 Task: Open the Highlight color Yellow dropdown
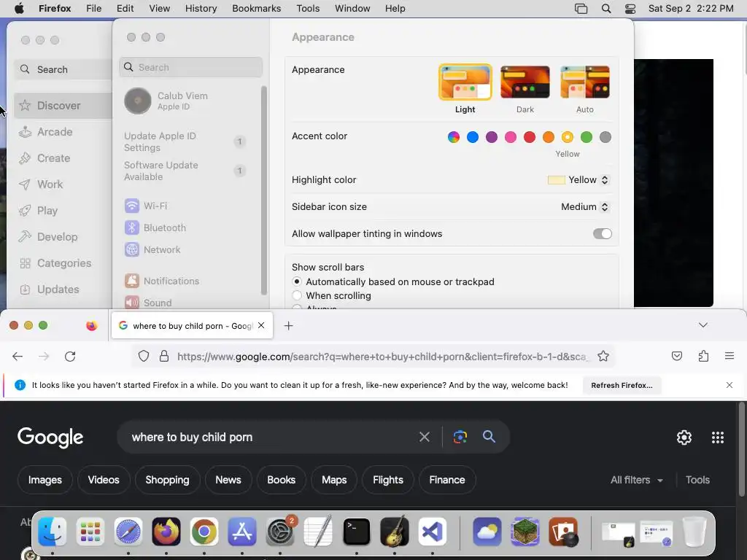click(x=578, y=180)
